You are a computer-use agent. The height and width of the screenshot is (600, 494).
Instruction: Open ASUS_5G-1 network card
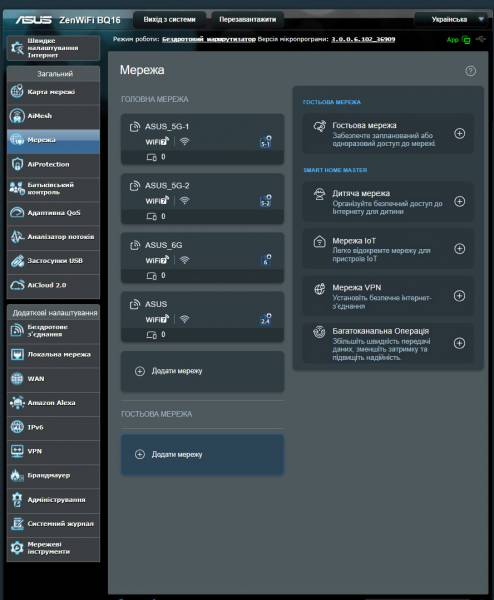[202, 139]
